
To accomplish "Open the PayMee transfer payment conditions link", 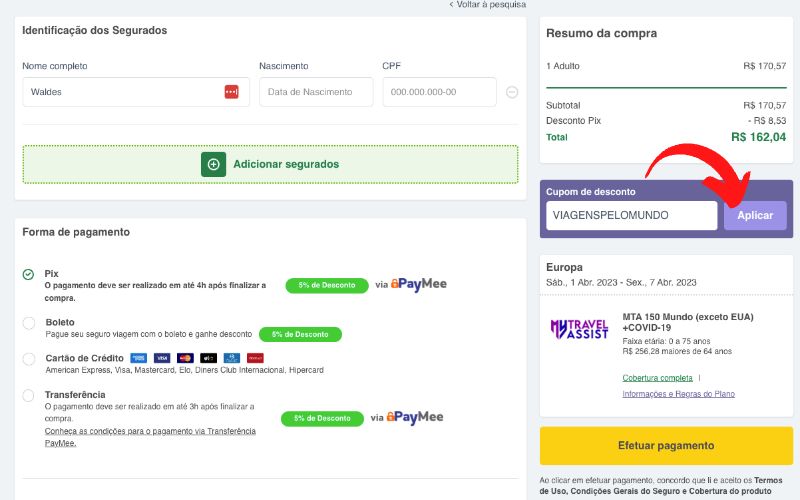I will tap(150, 437).
